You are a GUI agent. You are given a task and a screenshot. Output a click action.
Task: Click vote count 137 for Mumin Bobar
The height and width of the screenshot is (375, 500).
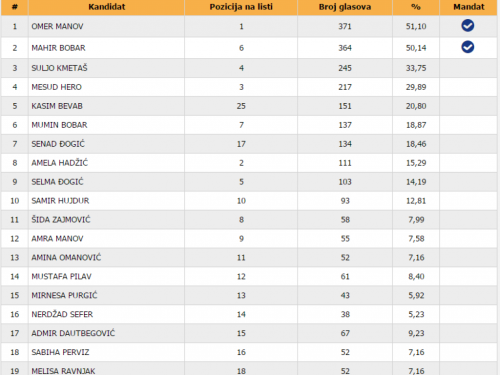(345, 125)
